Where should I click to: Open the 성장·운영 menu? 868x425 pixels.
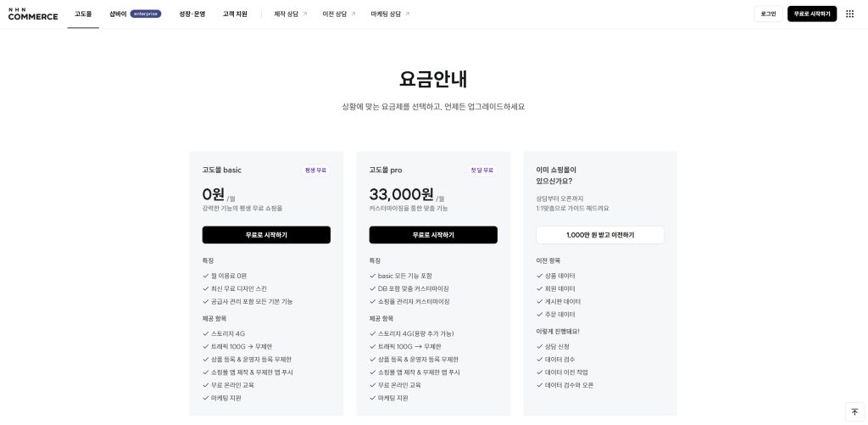(192, 14)
